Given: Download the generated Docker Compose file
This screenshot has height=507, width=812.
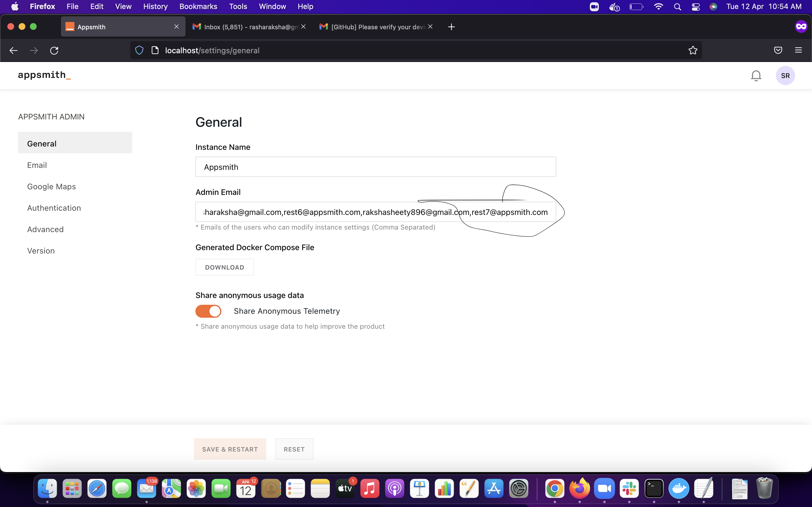Looking at the screenshot, I should (x=224, y=267).
